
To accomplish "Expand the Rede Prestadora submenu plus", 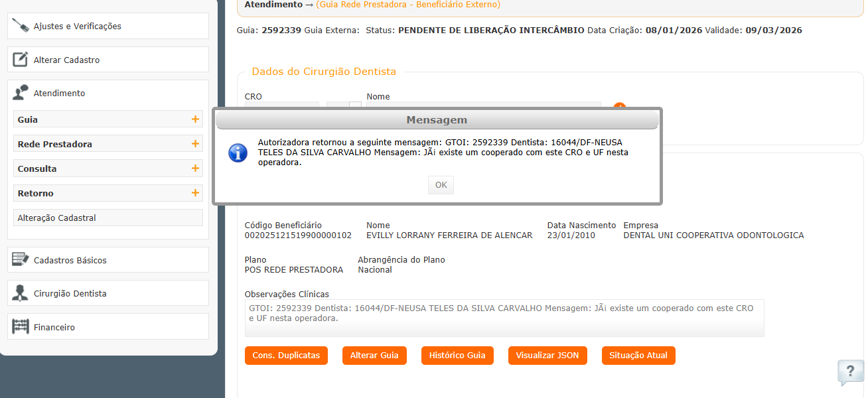I will click(195, 144).
